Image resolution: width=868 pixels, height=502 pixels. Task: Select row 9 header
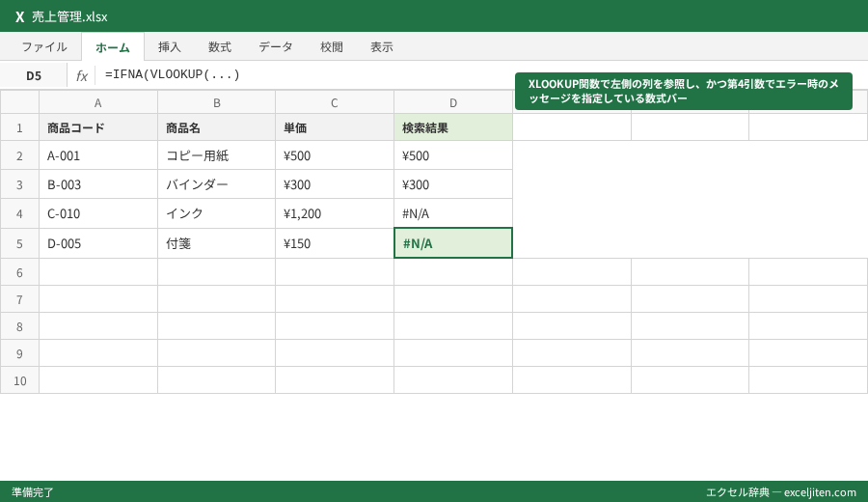coord(19,353)
